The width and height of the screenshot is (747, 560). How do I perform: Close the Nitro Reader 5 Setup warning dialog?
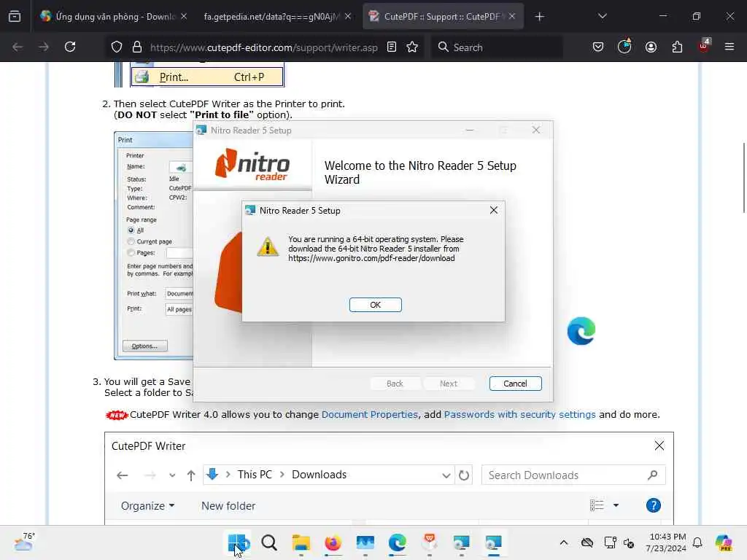point(494,210)
